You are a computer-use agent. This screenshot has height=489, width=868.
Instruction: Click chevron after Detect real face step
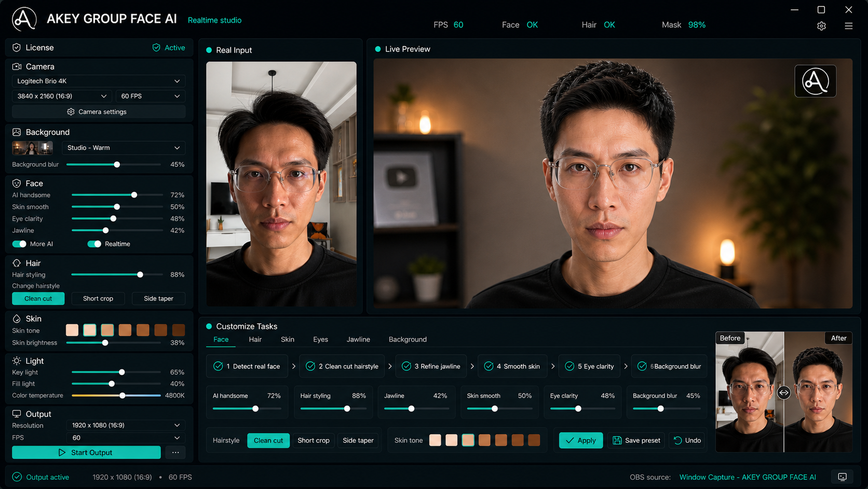tap(294, 366)
